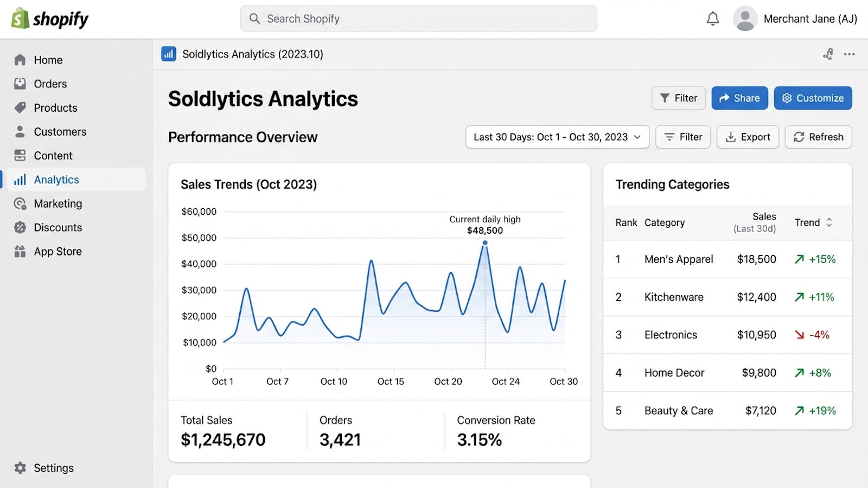Open Settings gear in sidebar
868x488 pixels.
point(20,468)
